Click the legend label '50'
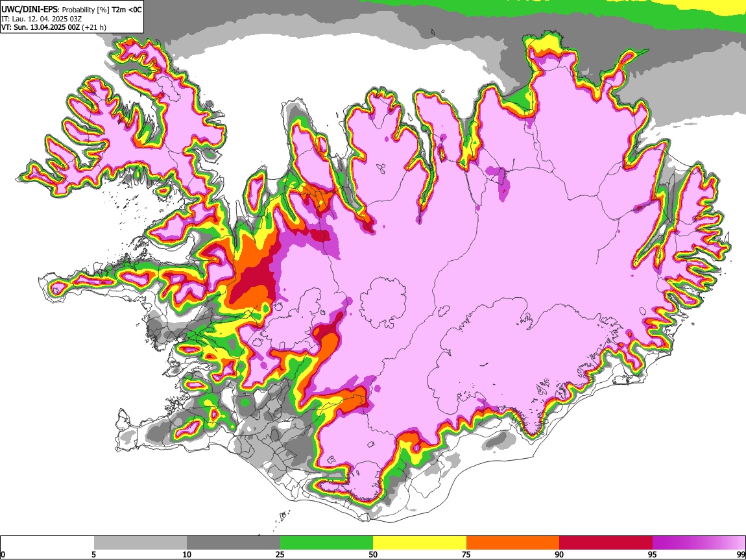Viewport: 746px width, 560px height. [x=373, y=554]
